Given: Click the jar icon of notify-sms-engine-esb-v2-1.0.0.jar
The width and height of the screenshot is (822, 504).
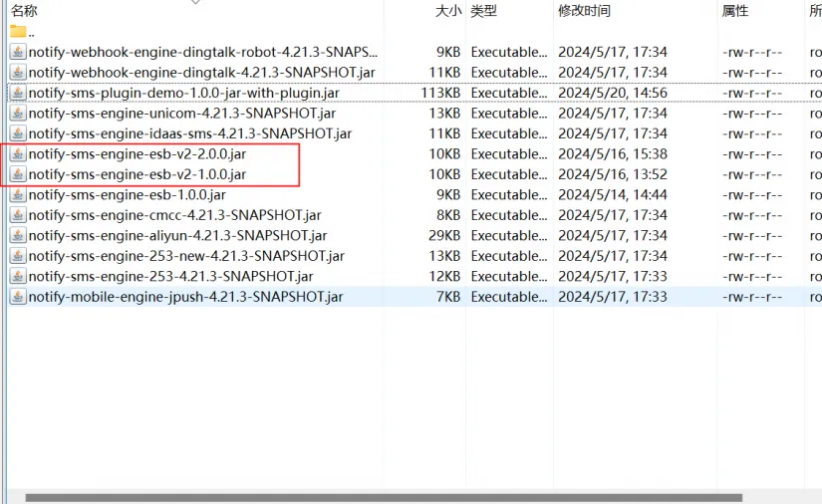Looking at the screenshot, I should (x=18, y=174).
